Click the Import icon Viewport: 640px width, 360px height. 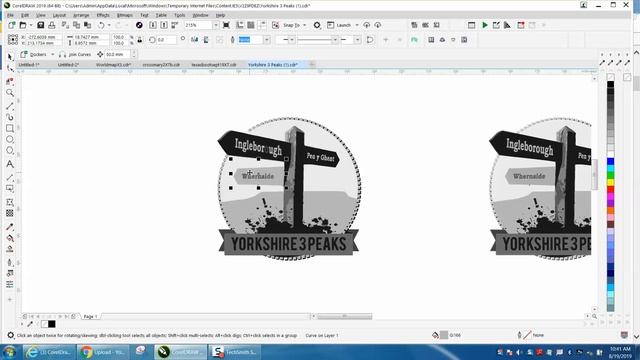pos(153,25)
